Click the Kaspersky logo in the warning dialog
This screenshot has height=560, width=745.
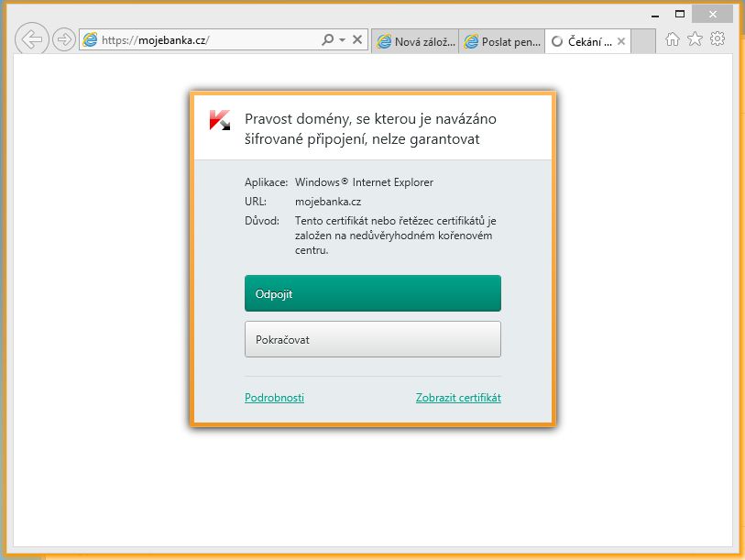pyautogui.click(x=220, y=120)
